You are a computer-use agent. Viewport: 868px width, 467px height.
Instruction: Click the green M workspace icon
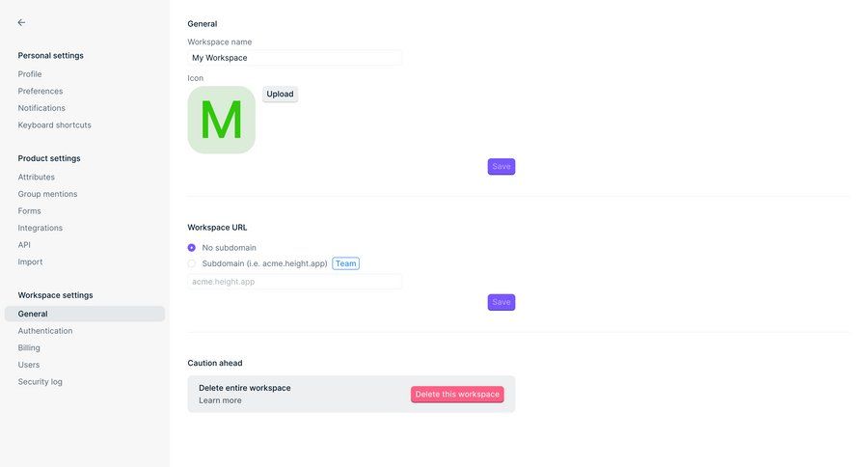pyautogui.click(x=221, y=120)
